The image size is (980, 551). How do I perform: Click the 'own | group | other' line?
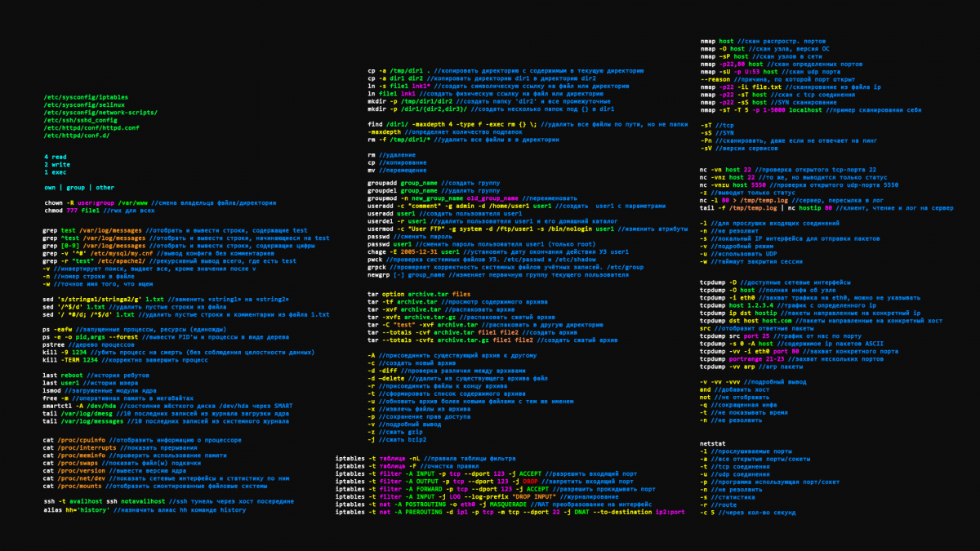(79, 188)
